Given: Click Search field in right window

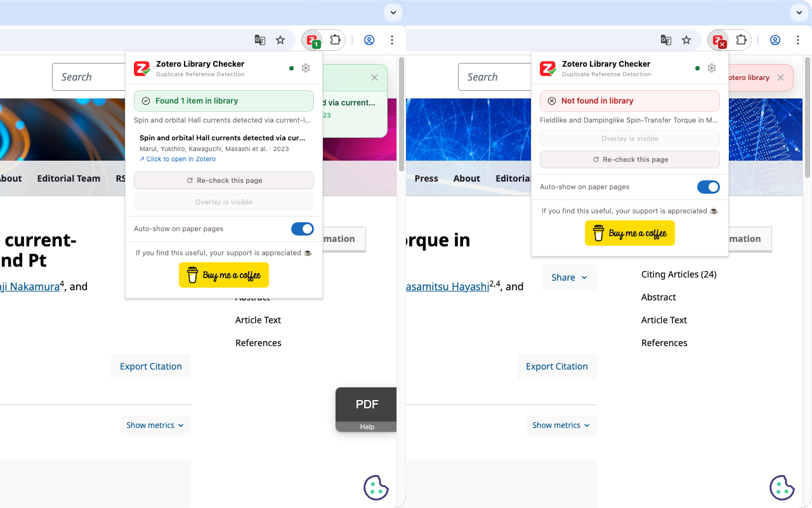Looking at the screenshot, I should coord(495,77).
